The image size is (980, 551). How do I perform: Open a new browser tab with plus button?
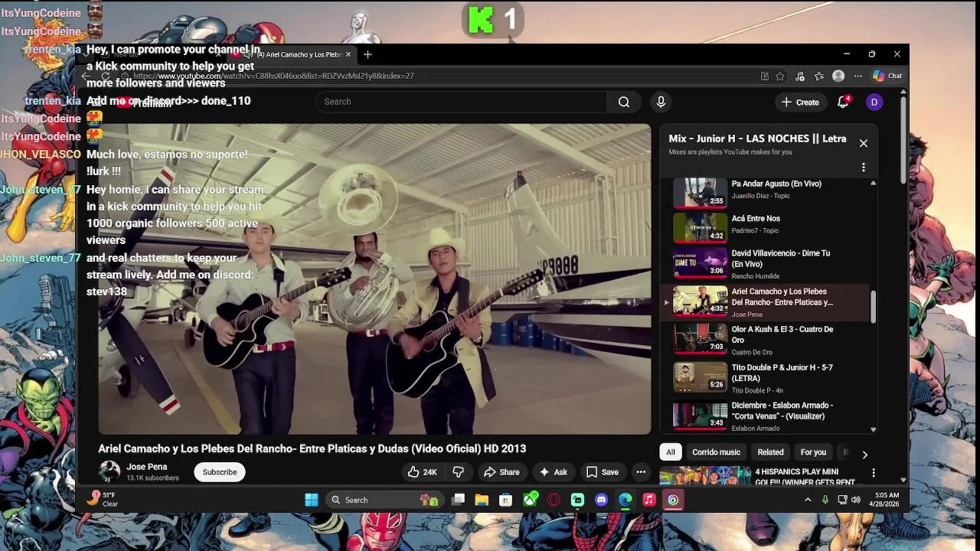367,54
